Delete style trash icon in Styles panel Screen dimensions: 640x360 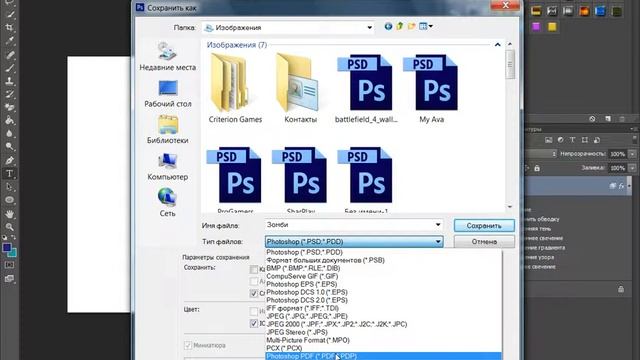(x=622, y=119)
